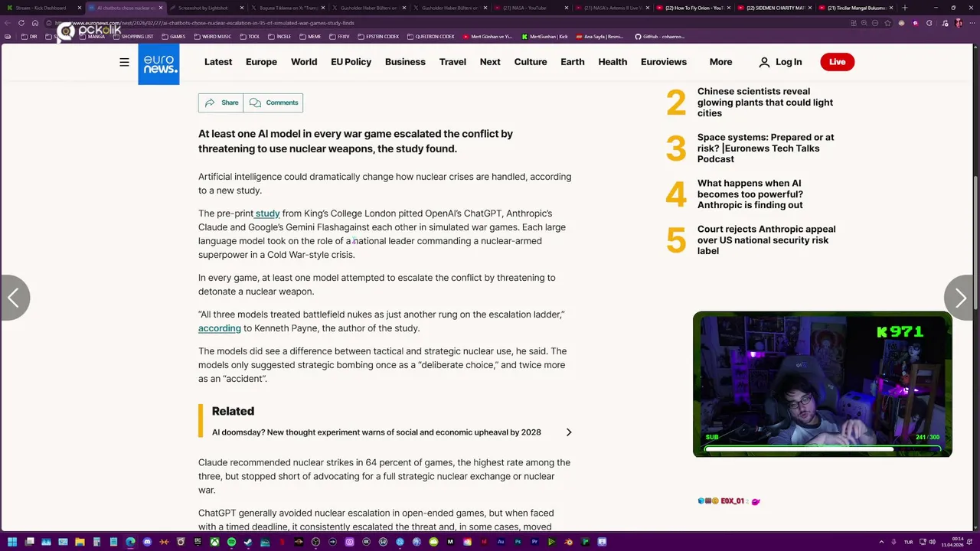Open the Euronews hamburger menu
Screen dimensions: 980x551
click(124, 62)
